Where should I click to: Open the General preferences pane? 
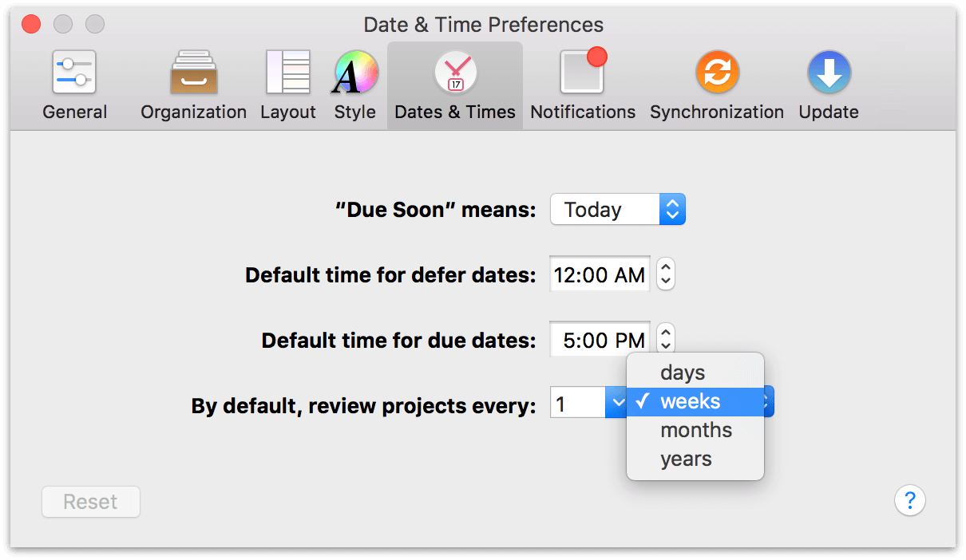pos(75,85)
